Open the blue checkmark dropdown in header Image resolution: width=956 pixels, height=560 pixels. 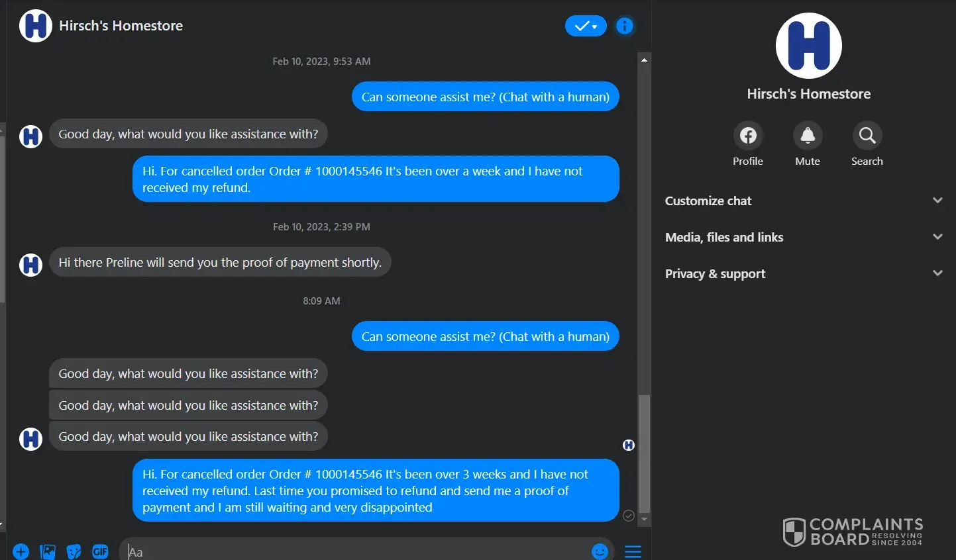click(586, 26)
